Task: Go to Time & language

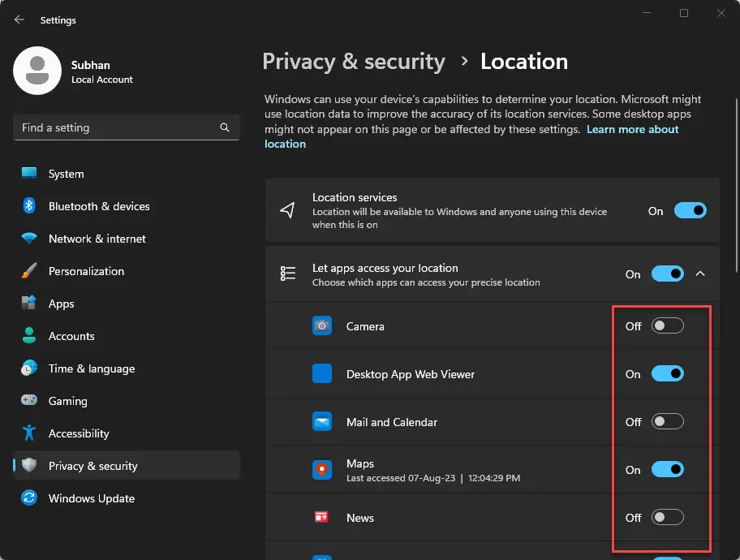Action: click(x=127, y=368)
